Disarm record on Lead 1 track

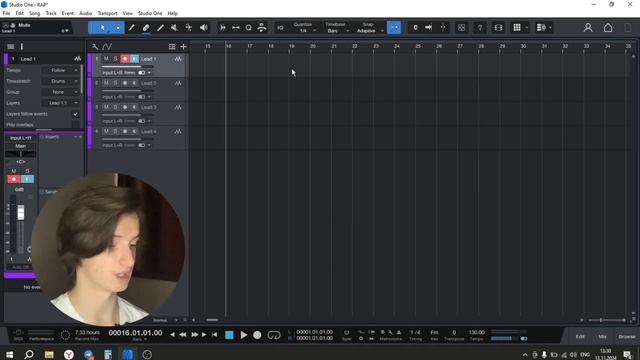(x=125, y=59)
